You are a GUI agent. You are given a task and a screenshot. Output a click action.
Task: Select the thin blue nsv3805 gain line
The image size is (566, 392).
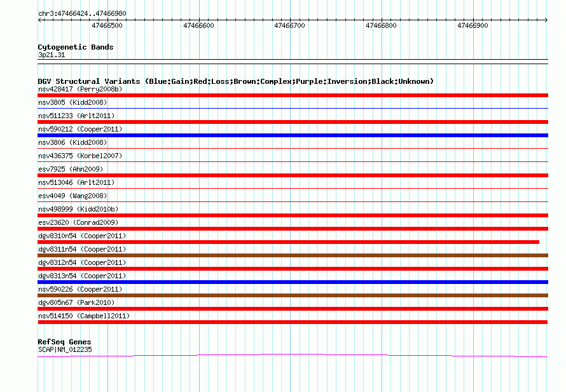[293, 108]
